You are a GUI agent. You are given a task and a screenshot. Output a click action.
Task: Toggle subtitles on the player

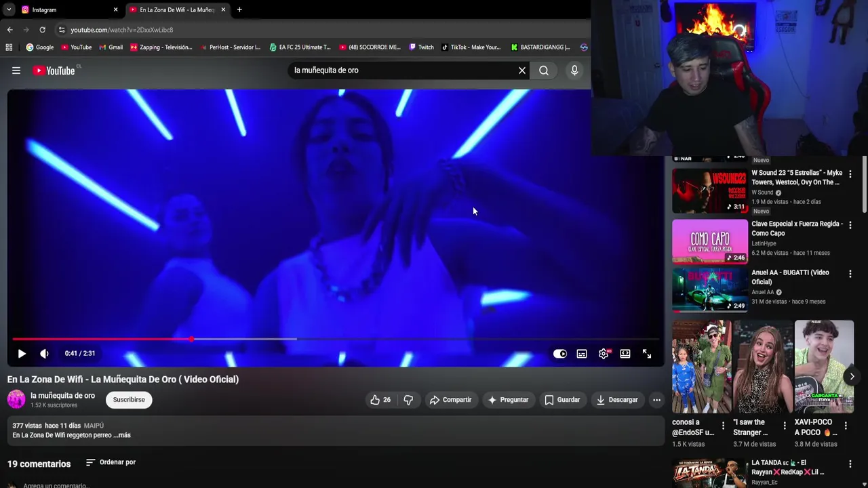582,353
